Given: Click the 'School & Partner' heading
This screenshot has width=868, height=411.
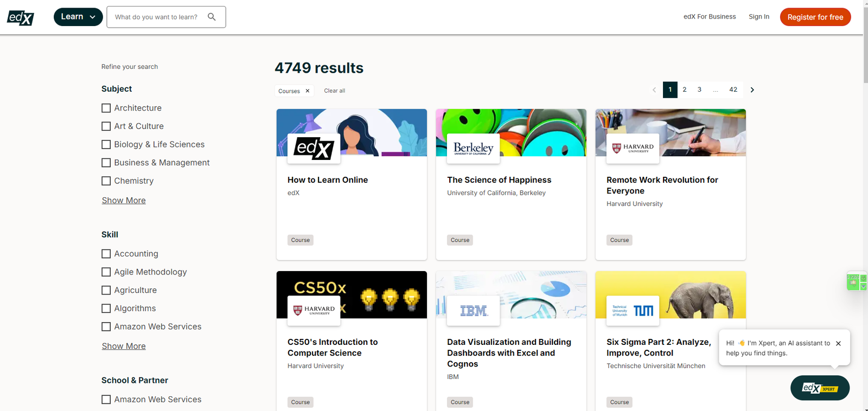Looking at the screenshot, I should coord(135,381).
